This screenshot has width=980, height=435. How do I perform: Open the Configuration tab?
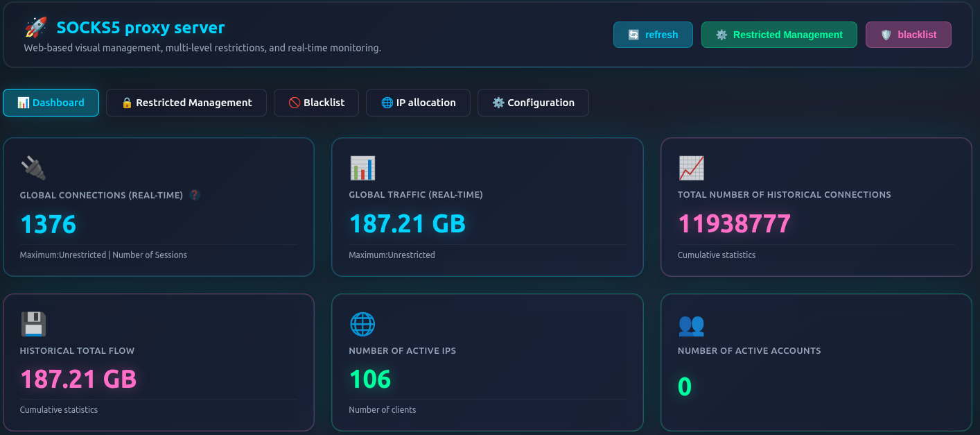(533, 103)
